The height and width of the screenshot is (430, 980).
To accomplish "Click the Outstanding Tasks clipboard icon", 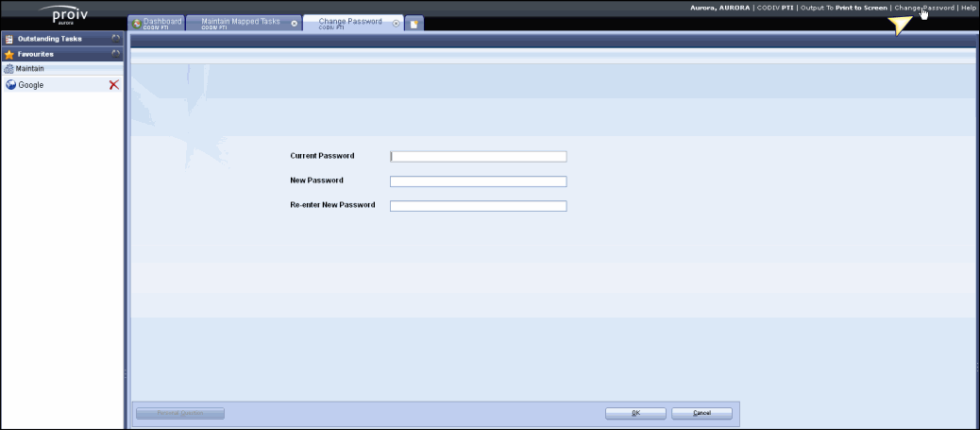I will pos(9,40).
